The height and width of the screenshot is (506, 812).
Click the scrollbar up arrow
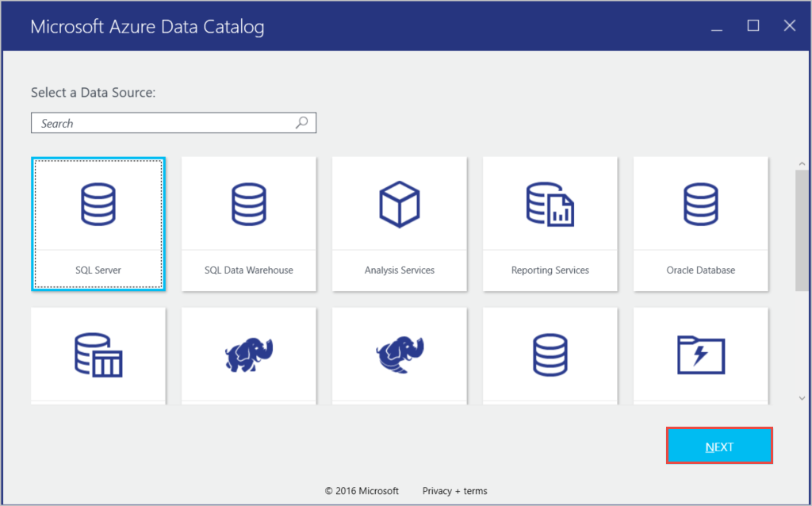coord(802,163)
